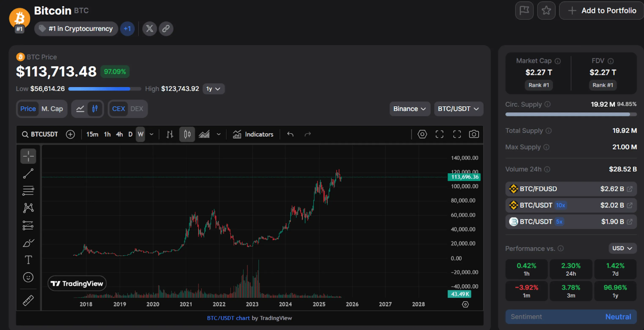Open BTC/USDT chart TradingView link
644x330 pixels.
pyautogui.click(x=228, y=318)
